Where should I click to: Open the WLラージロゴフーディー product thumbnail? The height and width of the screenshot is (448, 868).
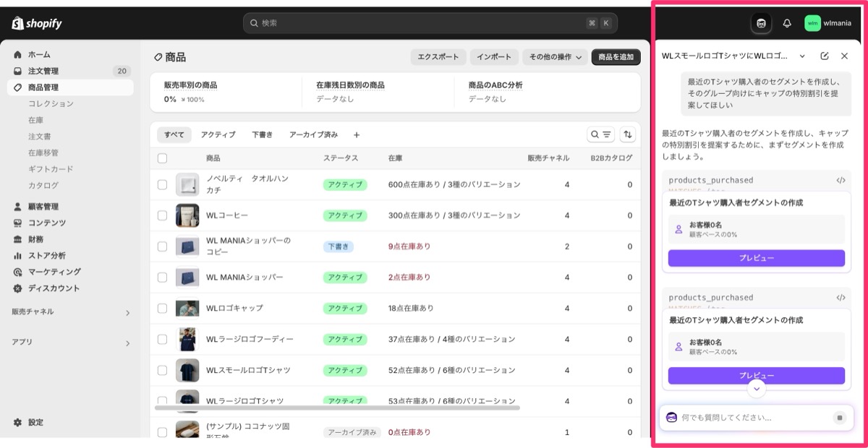(x=187, y=340)
